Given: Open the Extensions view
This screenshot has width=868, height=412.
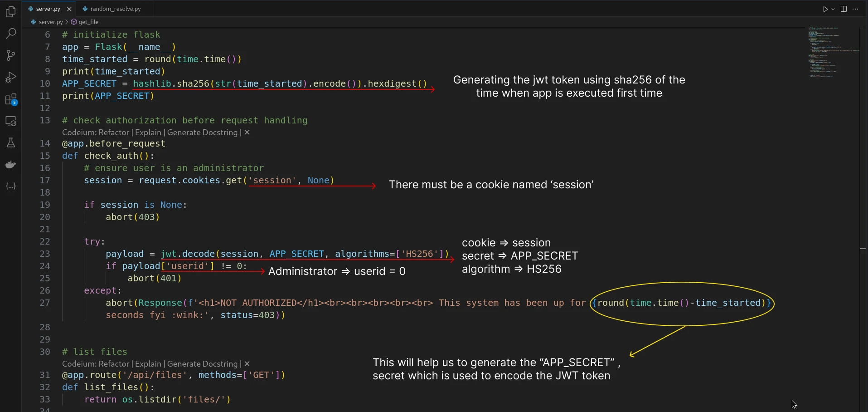Looking at the screenshot, I should pos(11,99).
